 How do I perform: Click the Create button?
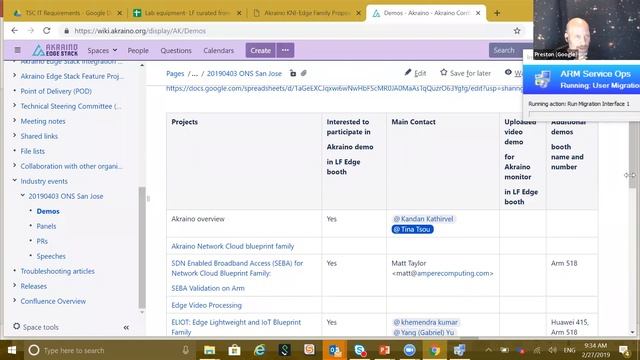point(260,50)
